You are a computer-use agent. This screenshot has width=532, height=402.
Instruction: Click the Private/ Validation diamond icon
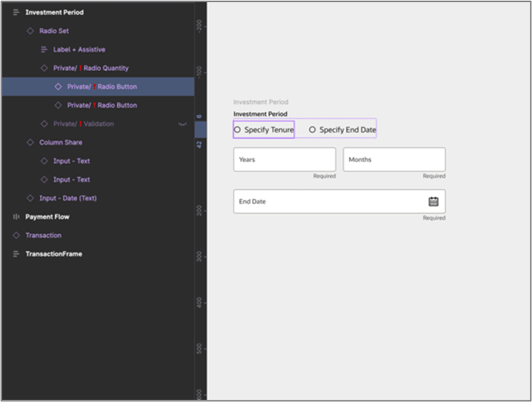[x=44, y=124]
